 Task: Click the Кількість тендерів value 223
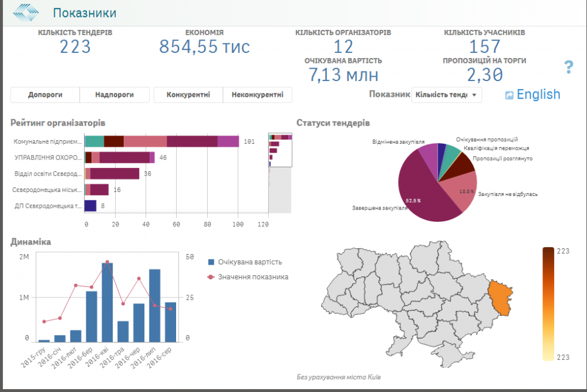coord(75,46)
